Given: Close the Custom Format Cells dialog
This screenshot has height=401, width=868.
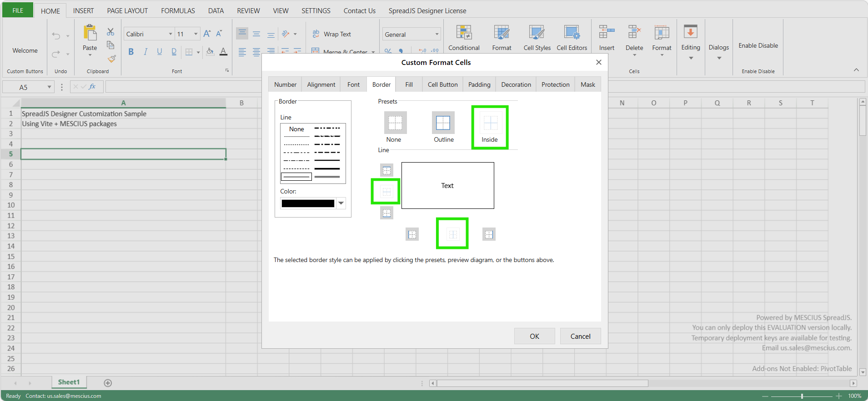Looking at the screenshot, I should tap(599, 62).
